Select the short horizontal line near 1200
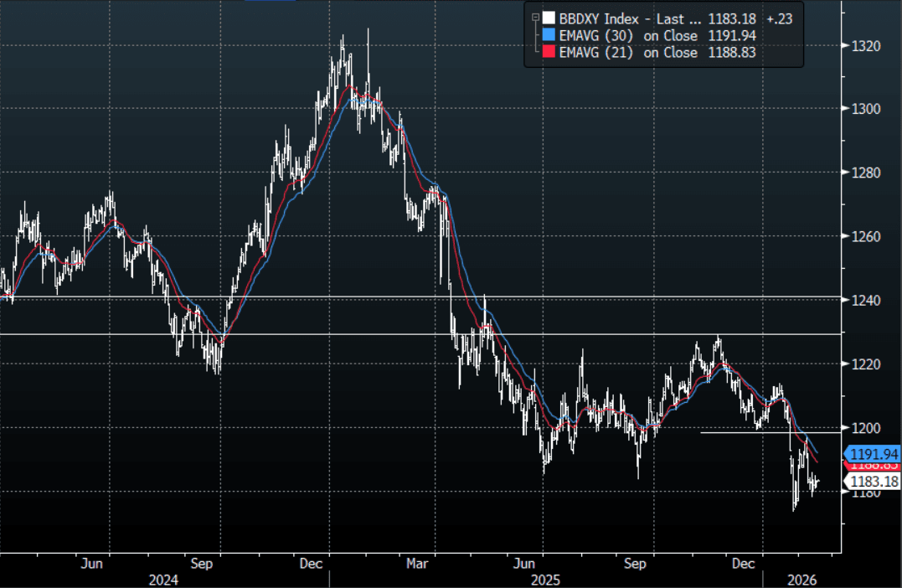902x588 pixels. pos(754,432)
